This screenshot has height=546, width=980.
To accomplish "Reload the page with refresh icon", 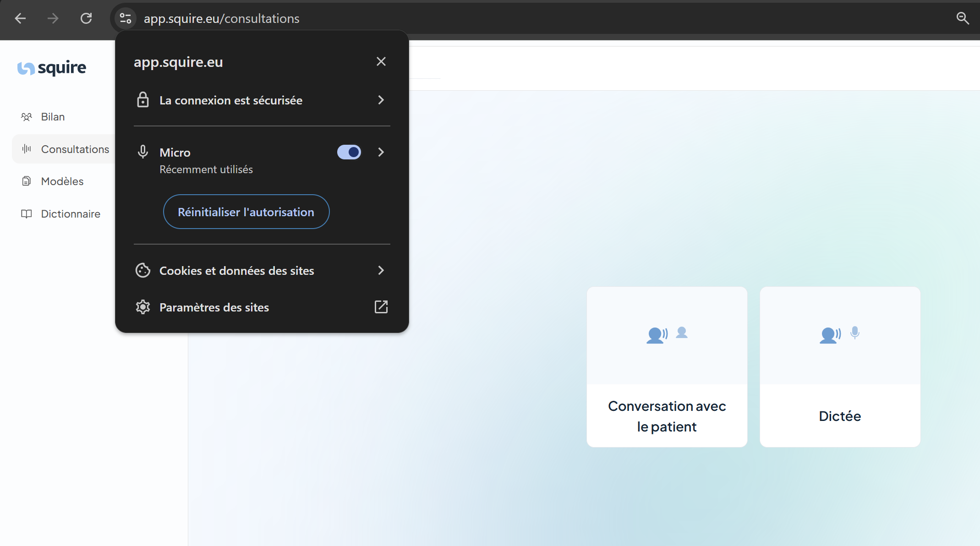I will coord(86,18).
